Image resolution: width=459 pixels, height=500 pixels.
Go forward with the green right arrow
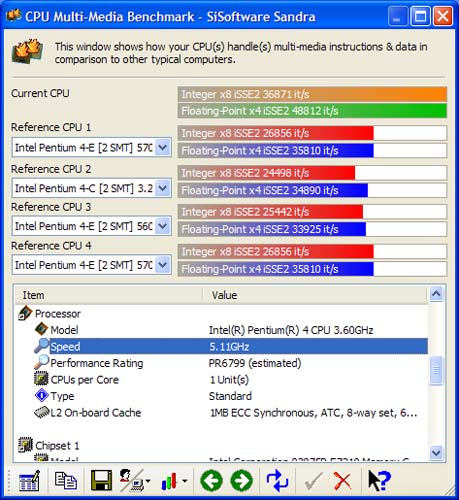coord(242,481)
